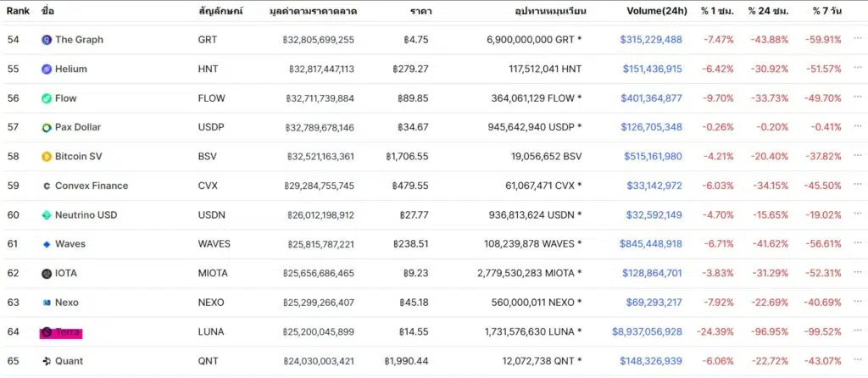The image size is (868, 378).
Task: Click the Flow coin logo icon
Action: click(x=47, y=98)
